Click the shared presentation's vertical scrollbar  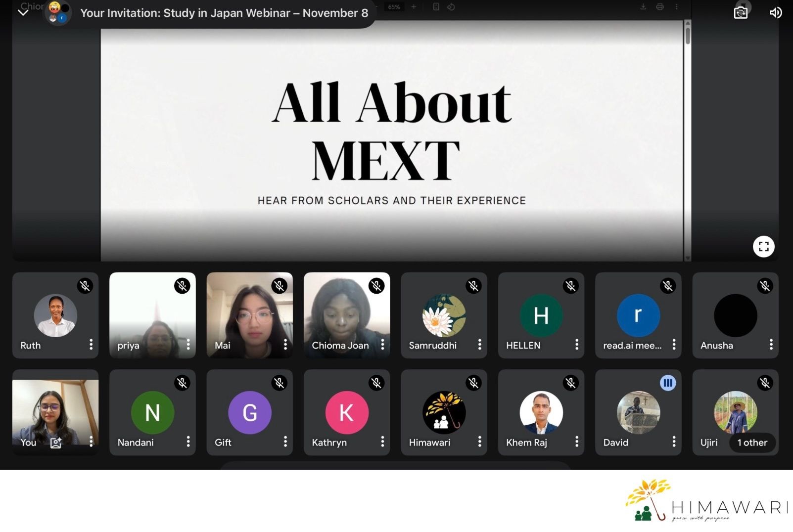tap(688, 35)
